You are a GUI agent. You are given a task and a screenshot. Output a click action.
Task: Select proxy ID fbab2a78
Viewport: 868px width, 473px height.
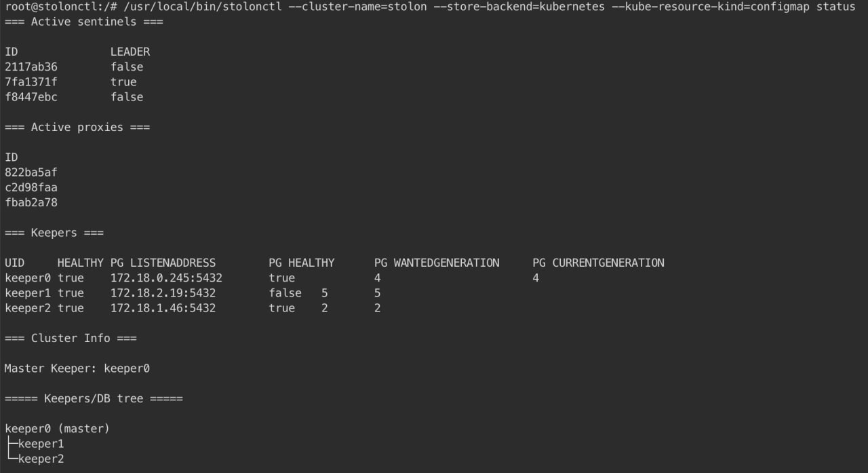pos(31,202)
